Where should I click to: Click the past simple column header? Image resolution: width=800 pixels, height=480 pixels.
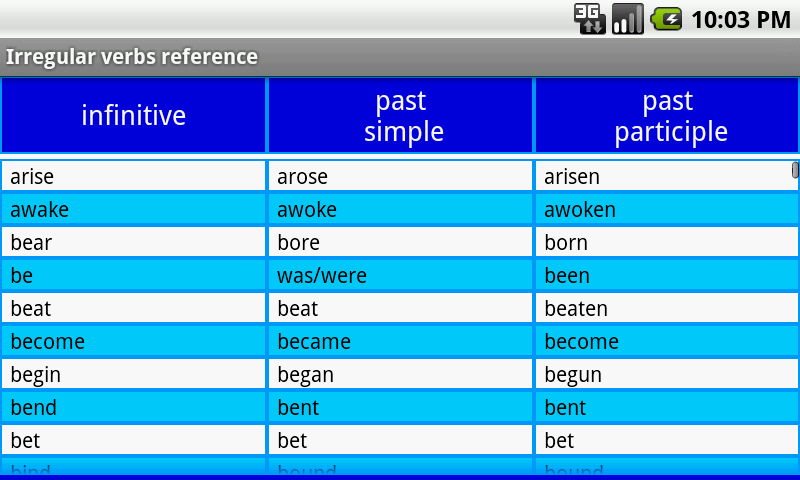coord(401,116)
